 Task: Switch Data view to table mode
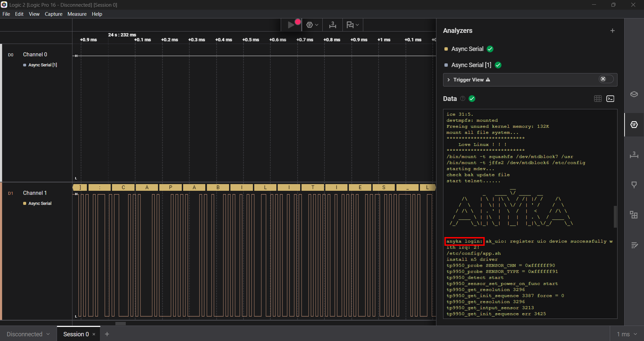pos(598,99)
